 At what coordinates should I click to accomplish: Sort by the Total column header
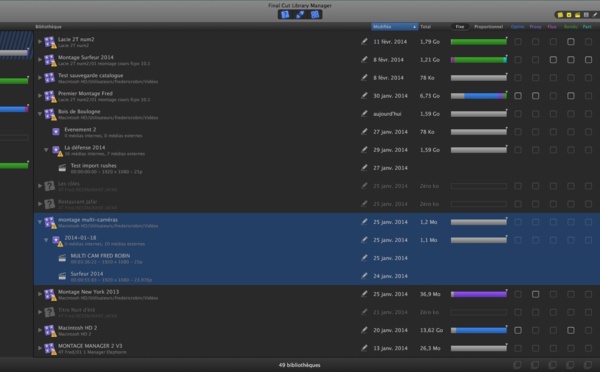coord(426,27)
